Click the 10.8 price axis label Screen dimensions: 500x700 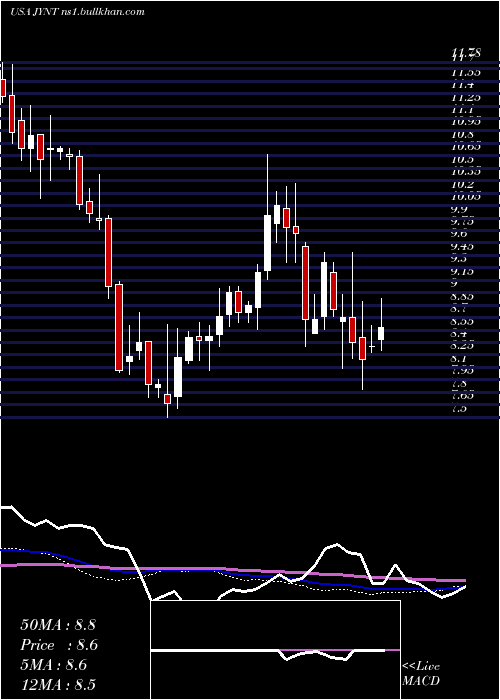[462, 134]
